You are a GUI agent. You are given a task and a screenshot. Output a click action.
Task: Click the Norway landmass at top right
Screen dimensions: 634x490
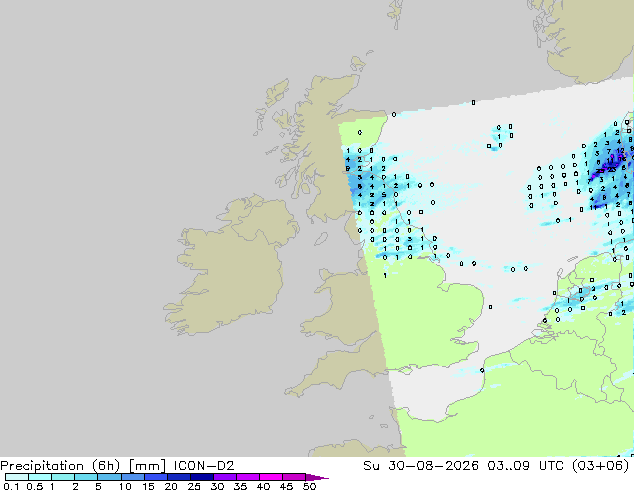coord(588,38)
